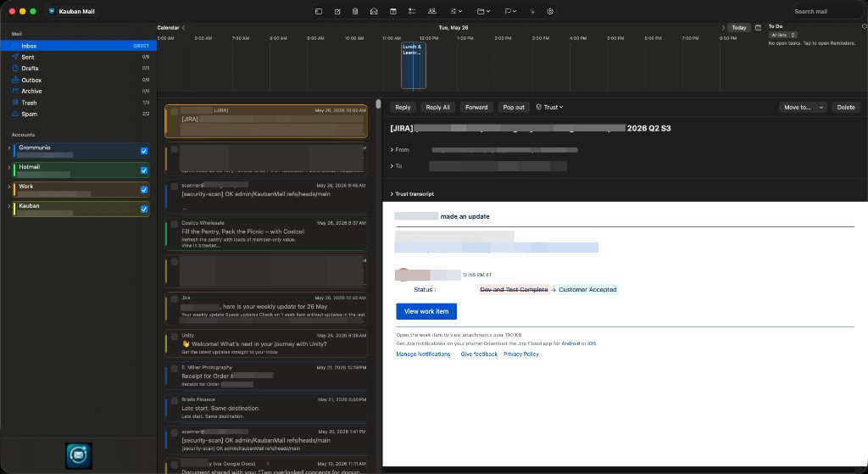Select the JIRA email checkbox circle

[174, 111]
